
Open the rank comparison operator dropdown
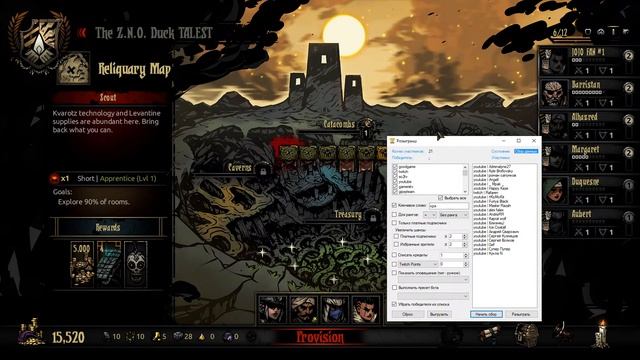point(430,215)
